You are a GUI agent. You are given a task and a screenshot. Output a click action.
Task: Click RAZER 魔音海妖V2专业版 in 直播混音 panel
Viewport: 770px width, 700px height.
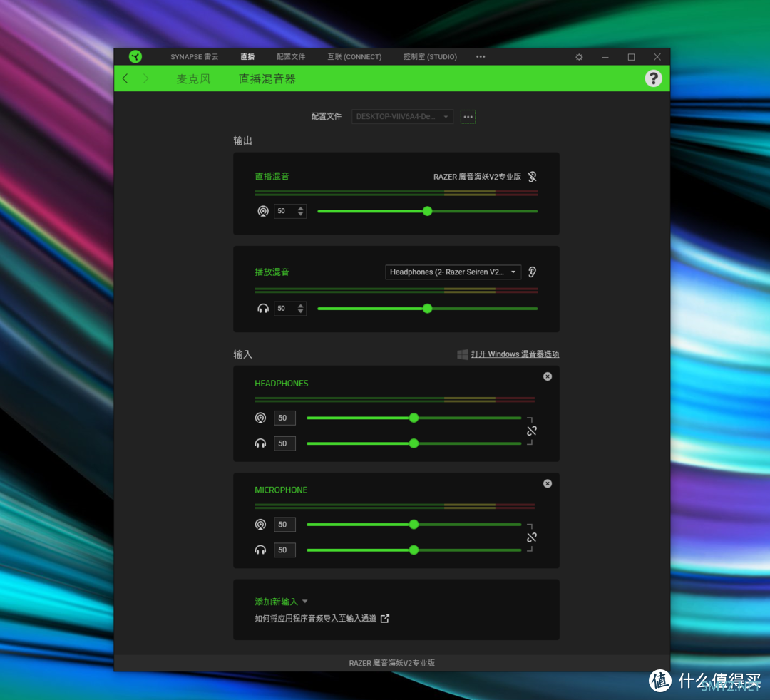477,177
